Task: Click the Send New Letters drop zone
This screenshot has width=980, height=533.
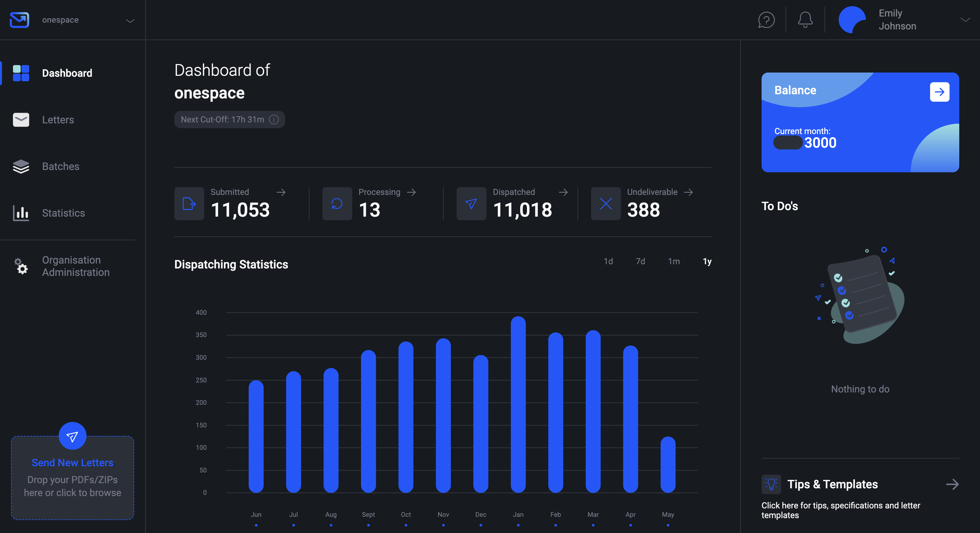Action: [x=72, y=477]
